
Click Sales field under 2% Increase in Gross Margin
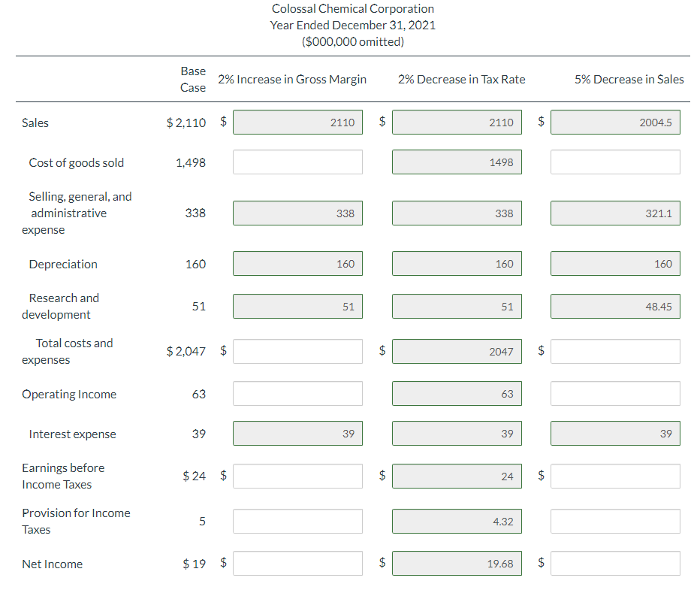[297, 123]
